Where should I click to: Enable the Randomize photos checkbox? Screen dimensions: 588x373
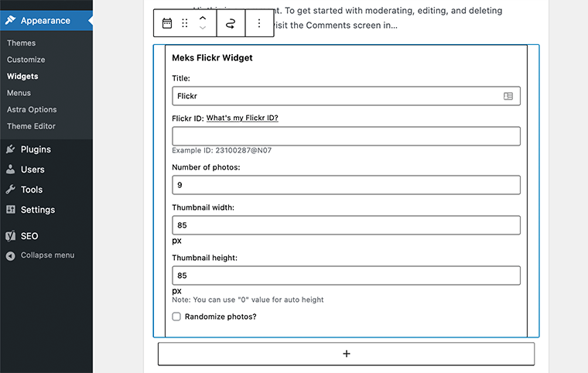click(177, 317)
